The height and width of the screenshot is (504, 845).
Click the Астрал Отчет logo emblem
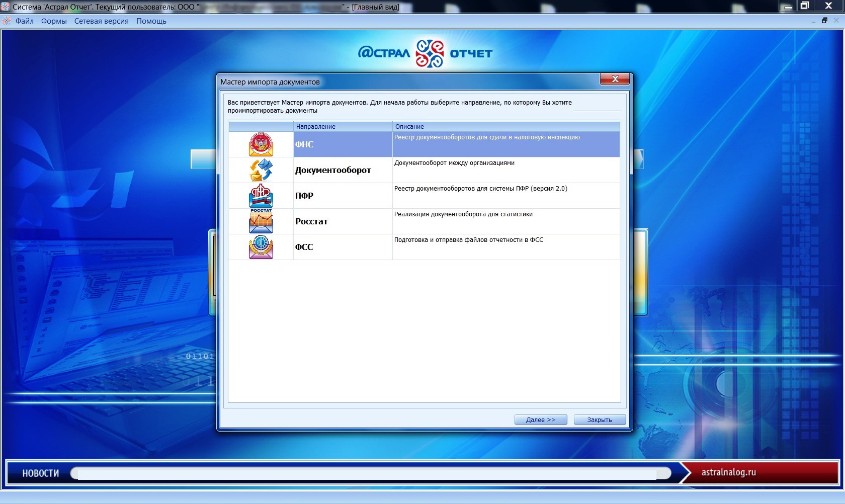[x=430, y=53]
